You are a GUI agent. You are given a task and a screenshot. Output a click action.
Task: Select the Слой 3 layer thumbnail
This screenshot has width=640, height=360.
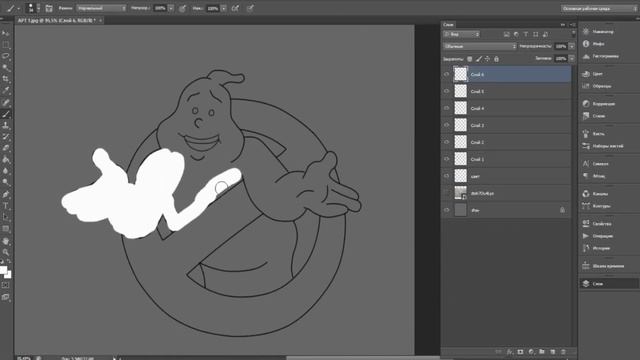pos(460,125)
